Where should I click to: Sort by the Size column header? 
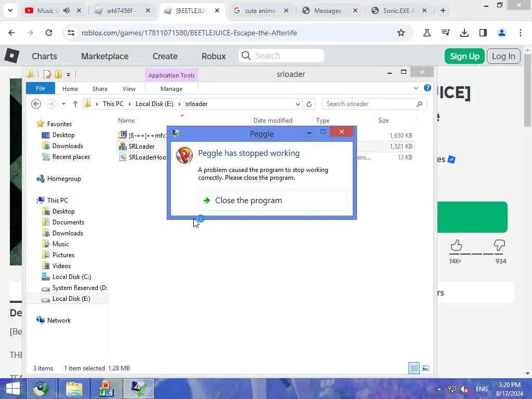click(x=383, y=121)
